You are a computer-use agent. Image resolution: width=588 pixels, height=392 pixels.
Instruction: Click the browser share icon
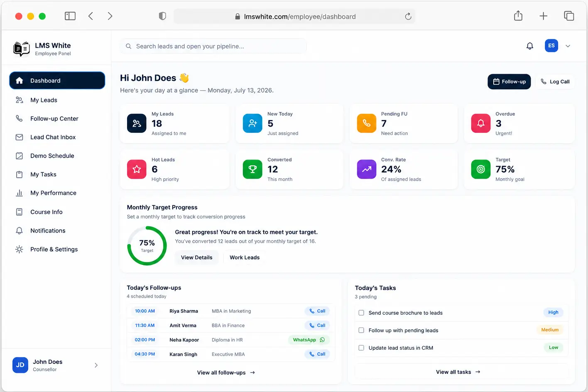[518, 16]
